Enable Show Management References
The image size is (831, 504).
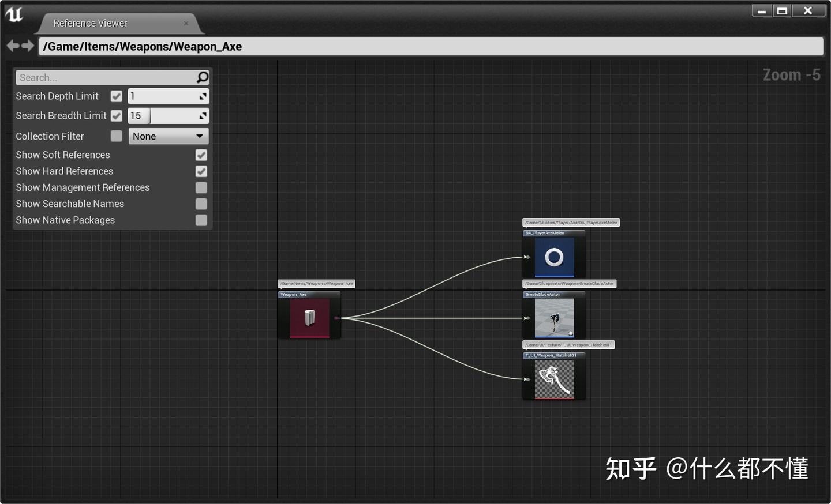201,187
